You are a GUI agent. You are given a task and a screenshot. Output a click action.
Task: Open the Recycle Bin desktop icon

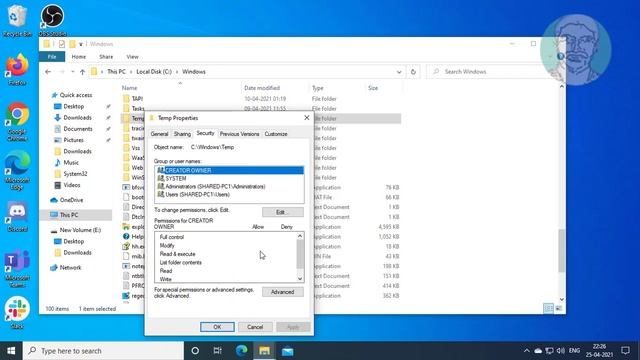click(x=17, y=20)
